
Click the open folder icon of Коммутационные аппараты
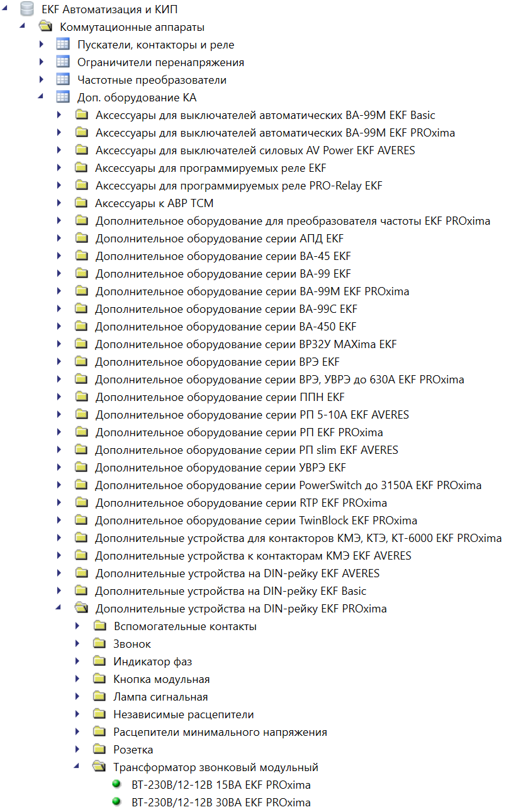coord(45,27)
